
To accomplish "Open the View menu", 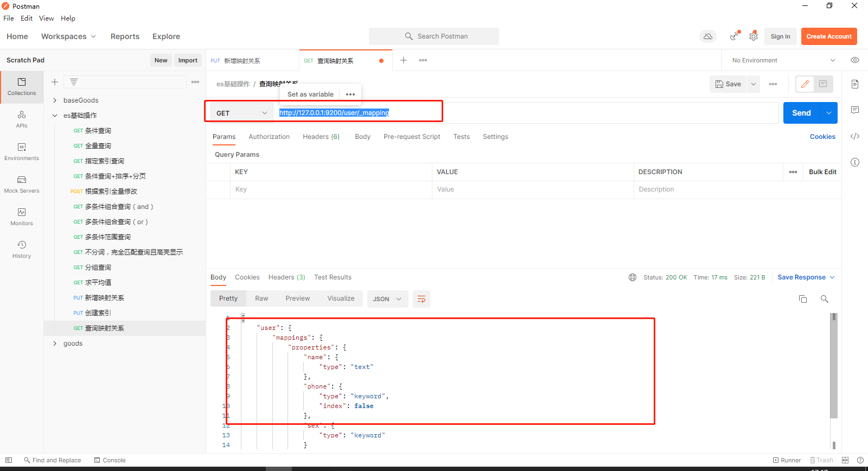I will [x=46, y=18].
